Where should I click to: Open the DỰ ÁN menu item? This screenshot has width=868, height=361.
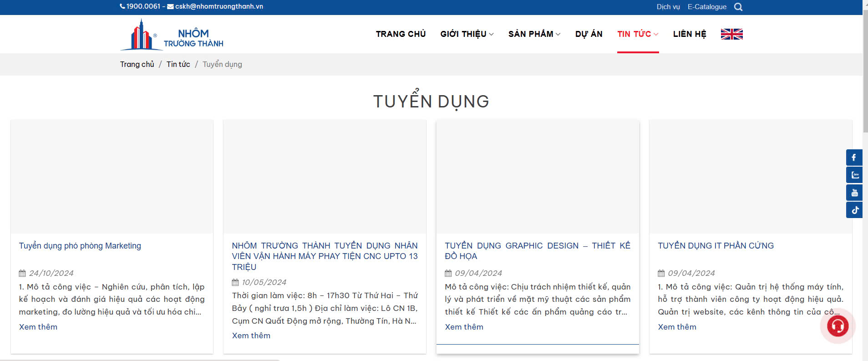point(589,34)
